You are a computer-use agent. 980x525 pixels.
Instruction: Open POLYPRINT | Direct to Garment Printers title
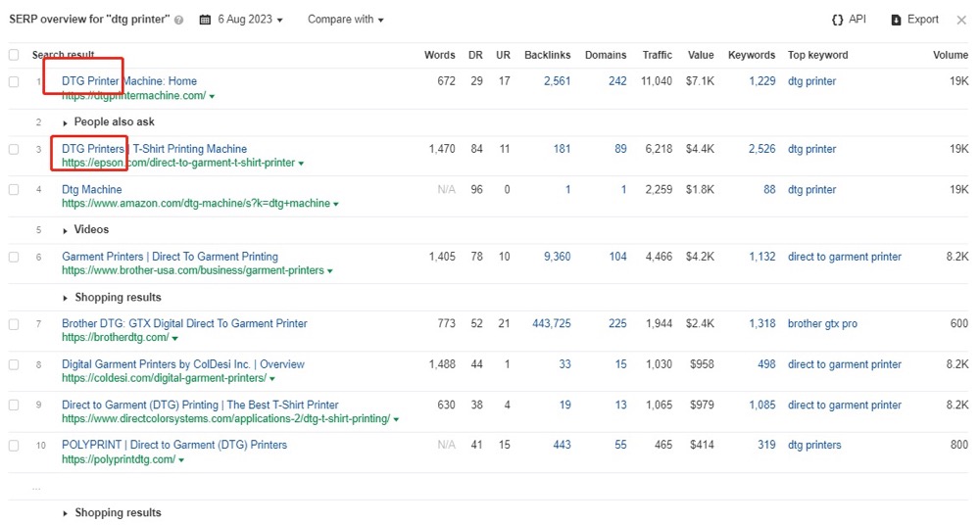(x=174, y=445)
